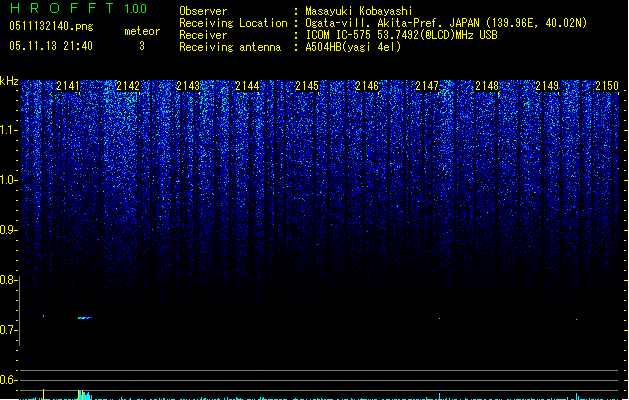
Task: Click the timestamp 05.11.13 21:40
Action: tap(51, 46)
